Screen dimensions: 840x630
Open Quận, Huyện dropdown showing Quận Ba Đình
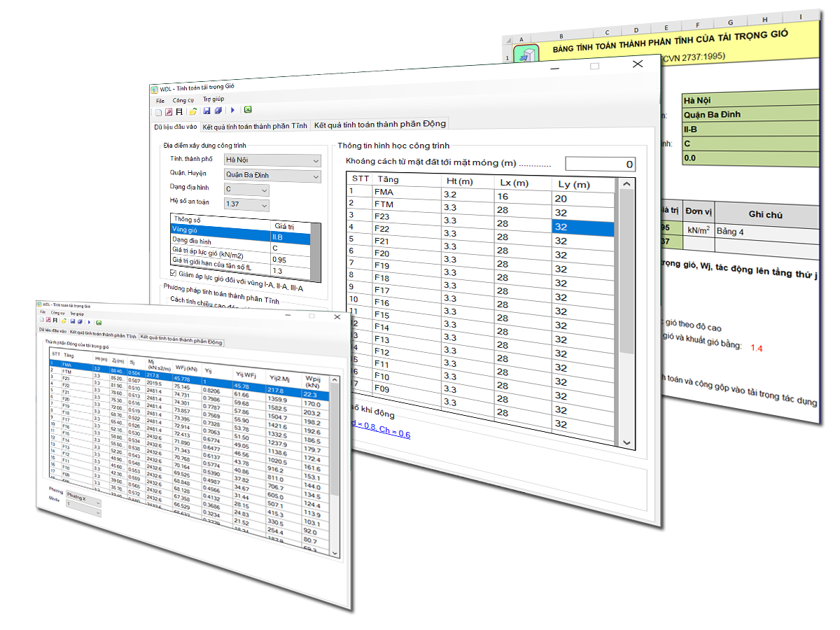click(272, 176)
